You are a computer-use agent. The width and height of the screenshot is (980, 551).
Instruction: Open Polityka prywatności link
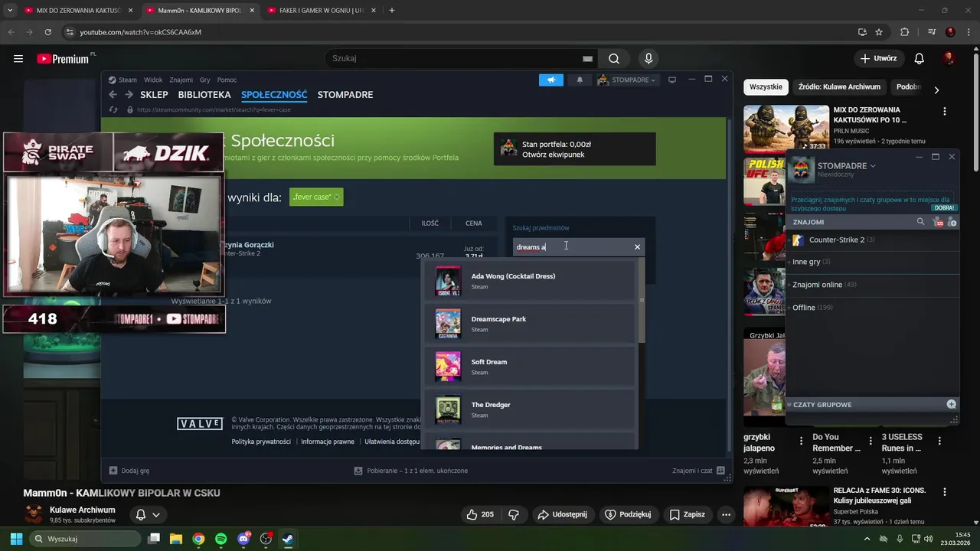click(x=261, y=442)
